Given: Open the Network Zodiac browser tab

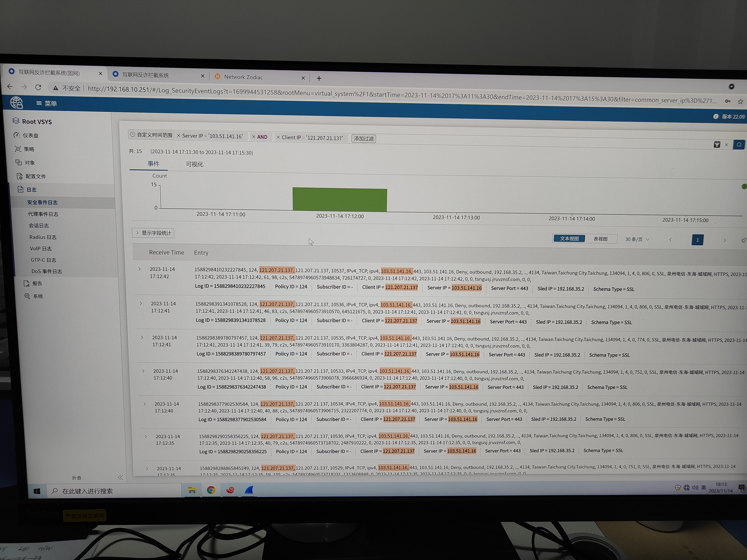Looking at the screenshot, I should pyautogui.click(x=243, y=77).
